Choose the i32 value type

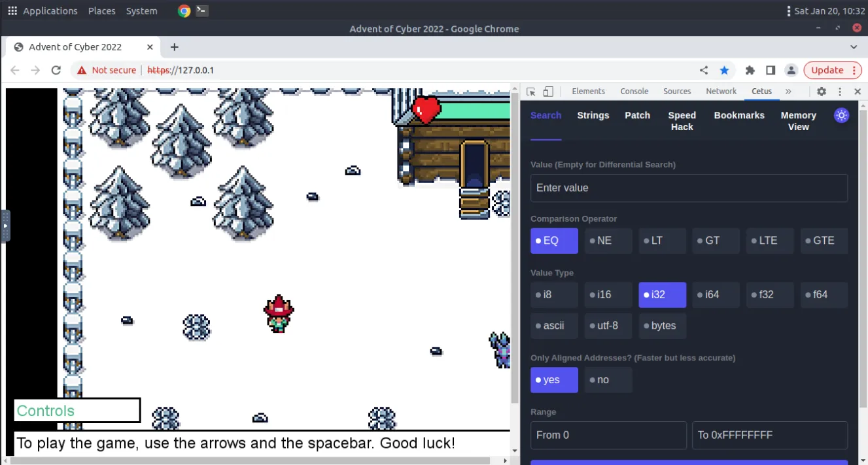(662, 295)
